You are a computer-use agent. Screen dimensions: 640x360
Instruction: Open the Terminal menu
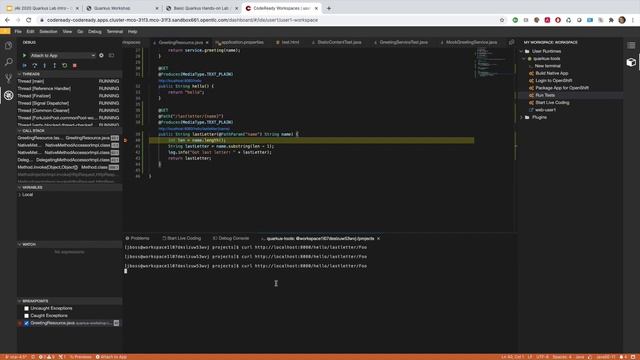[x=115, y=31]
